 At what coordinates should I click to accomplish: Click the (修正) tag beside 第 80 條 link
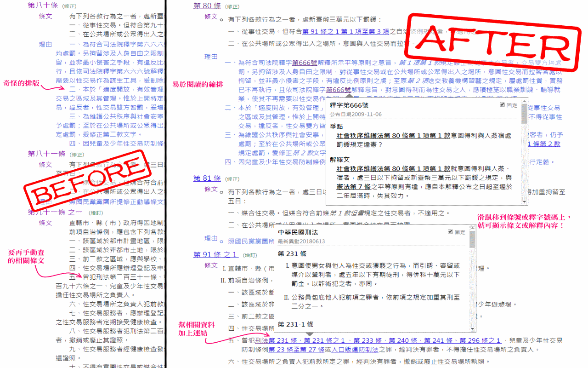click(x=232, y=6)
